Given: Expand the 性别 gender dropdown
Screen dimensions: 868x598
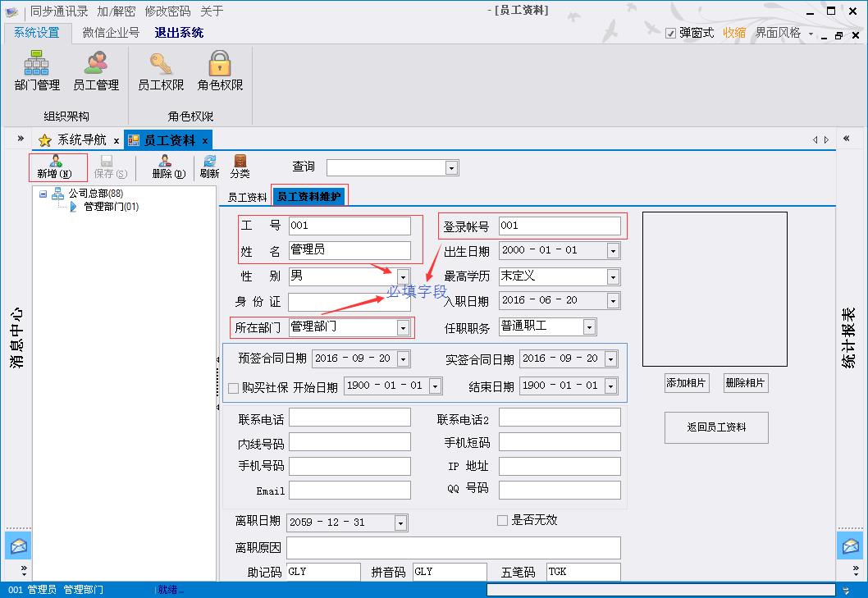Looking at the screenshot, I should tap(403, 277).
